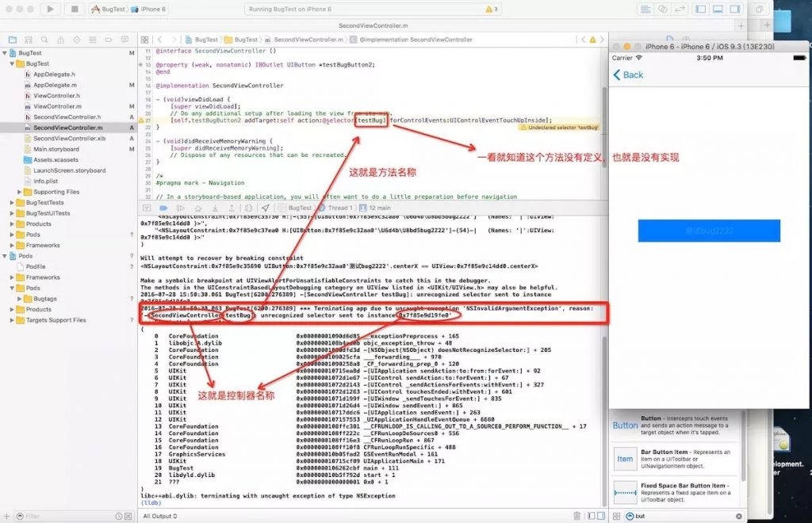Viewport: 812px width, 523px height.
Task: Click the step over debug icon
Action: (197, 208)
